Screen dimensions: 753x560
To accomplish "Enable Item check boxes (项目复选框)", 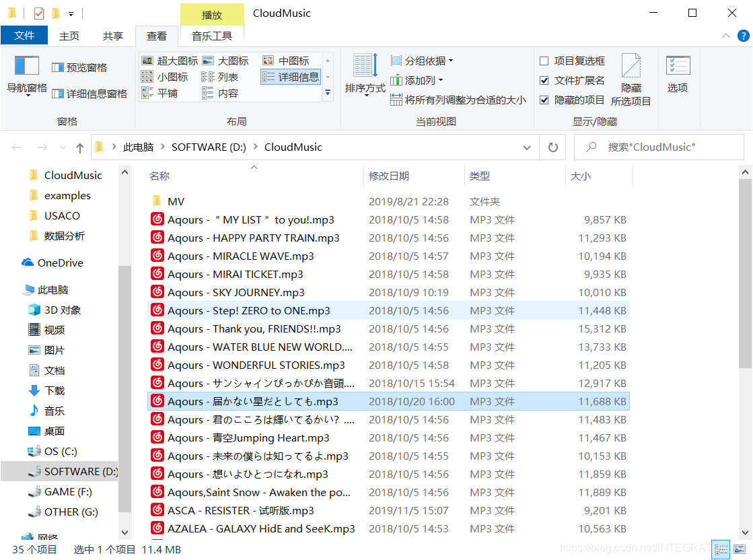I will coord(544,61).
